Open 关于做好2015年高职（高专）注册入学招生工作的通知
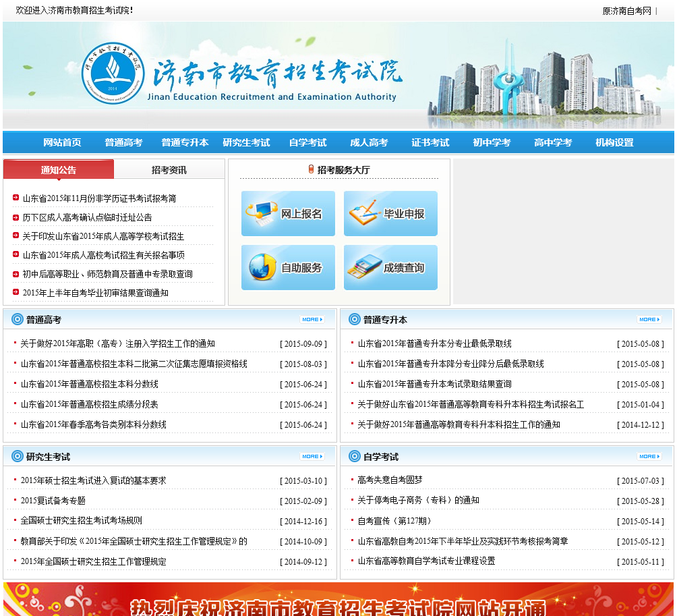The image size is (677, 616). click(117, 343)
